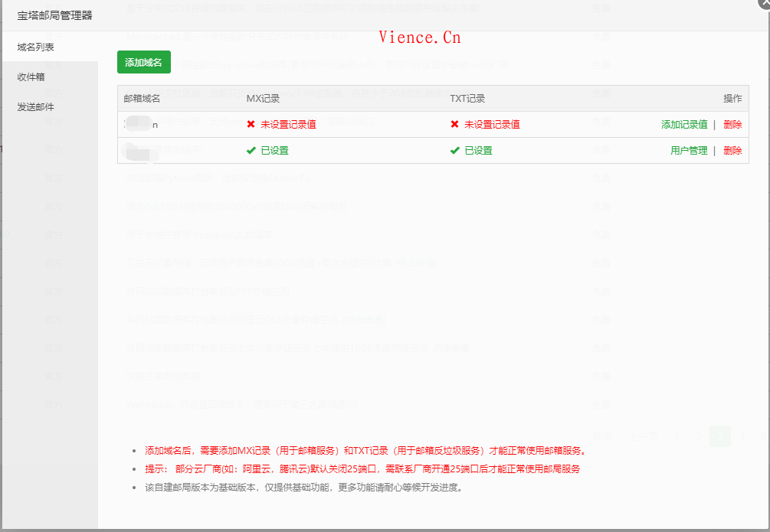This screenshot has width=770, height=532.
Task: 点击绿色的「添加域名」按钮
Action: point(142,62)
